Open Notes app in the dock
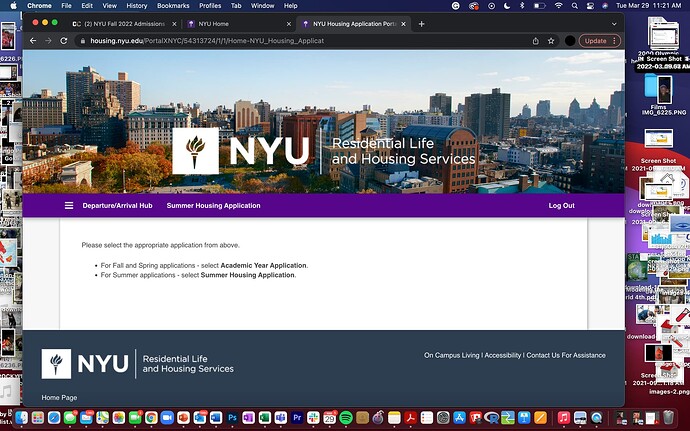 pos(394,417)
